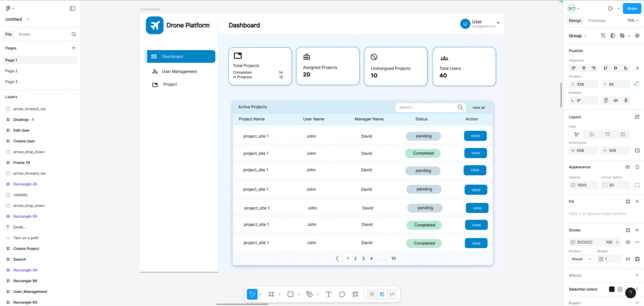Add a new page with plus icon
Image resolution: width=644 pixels, height=306 pixels.
pos(74,48)
